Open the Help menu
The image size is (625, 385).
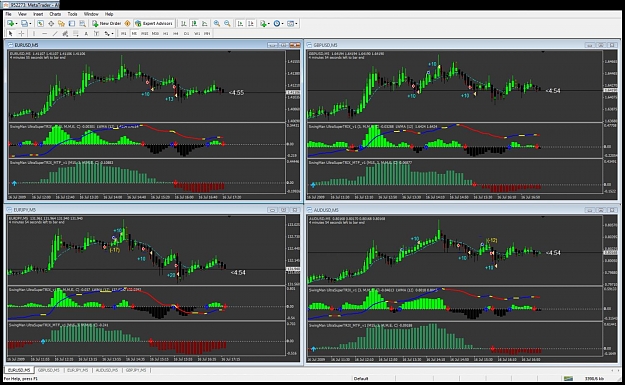(x=109, y=14)
